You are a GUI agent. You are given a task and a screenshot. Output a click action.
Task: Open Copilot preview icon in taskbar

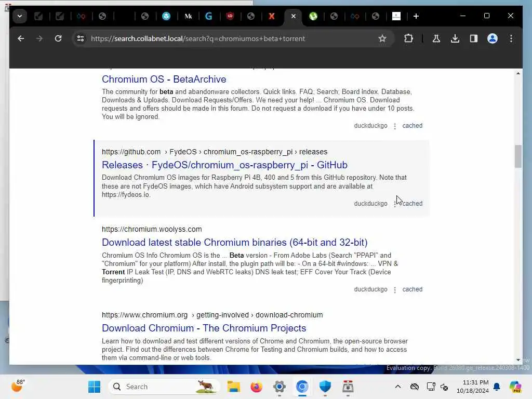[x=515, y=387]
